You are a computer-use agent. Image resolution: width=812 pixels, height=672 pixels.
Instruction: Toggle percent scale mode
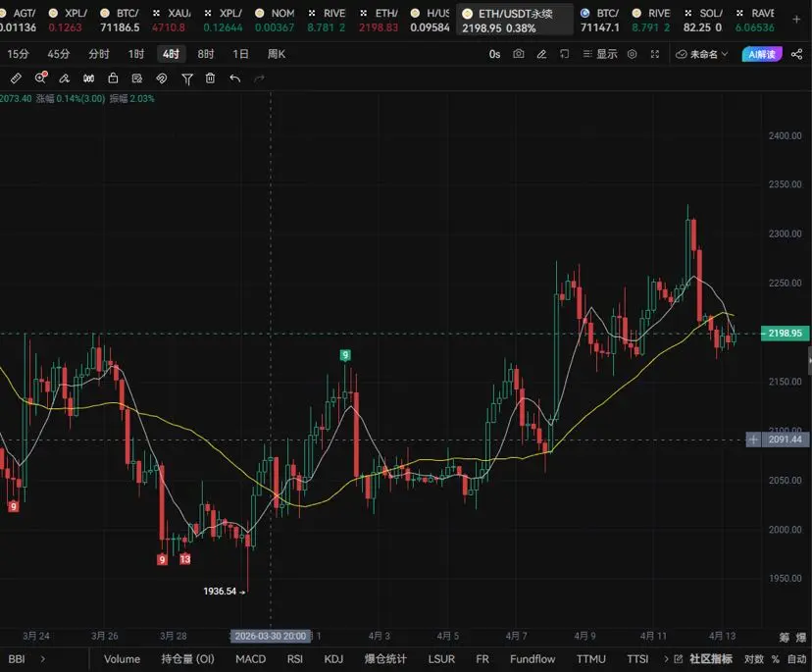tap(776, 659)
